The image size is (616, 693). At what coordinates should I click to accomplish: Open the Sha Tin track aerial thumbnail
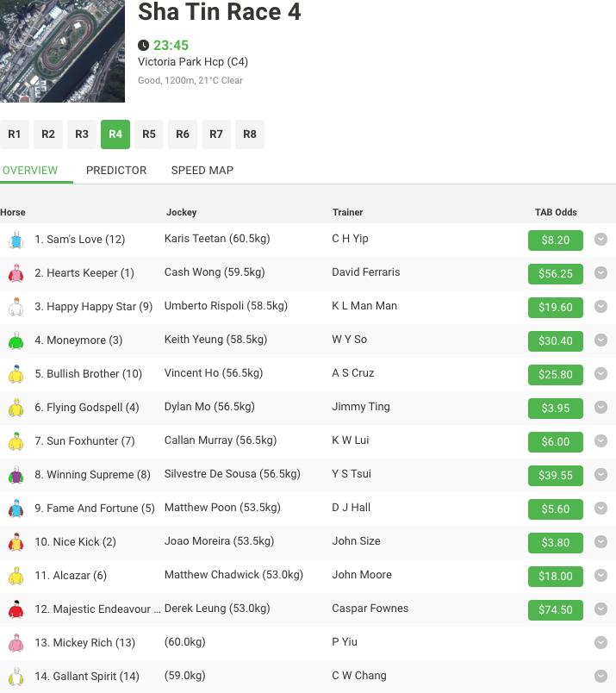(62, 51)
